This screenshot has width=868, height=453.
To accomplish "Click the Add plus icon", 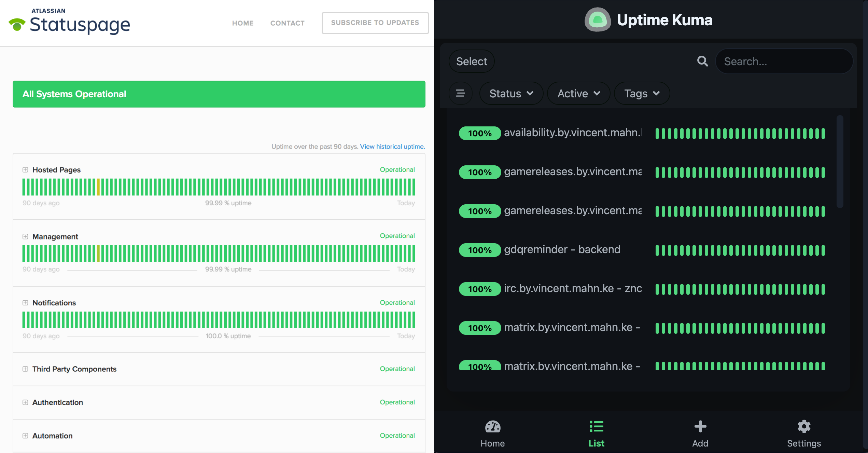I will click(x=700, y=427).
